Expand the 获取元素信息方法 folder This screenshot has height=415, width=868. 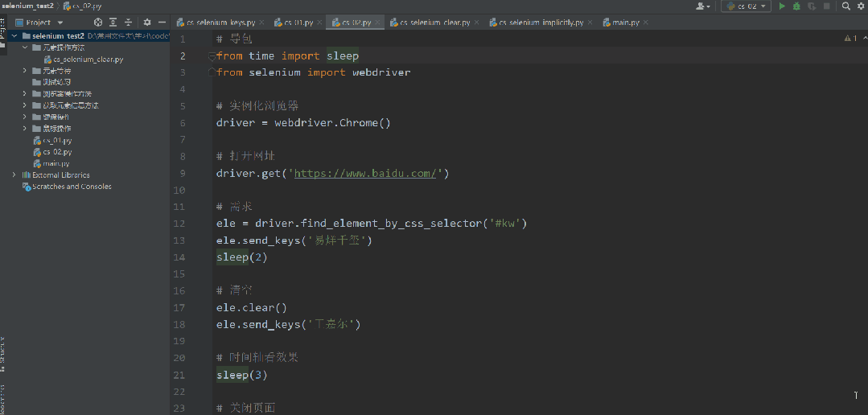[25, 105]
